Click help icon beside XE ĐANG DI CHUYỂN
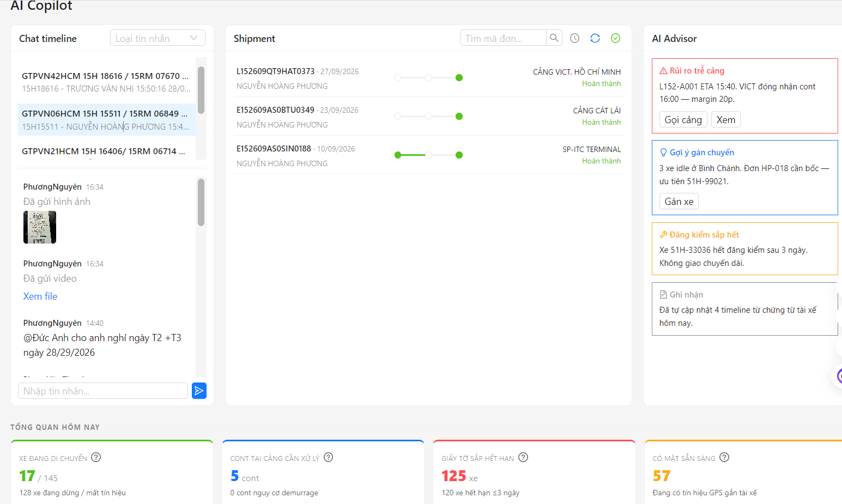Screen dimensions: 842x504 [96, 457]
